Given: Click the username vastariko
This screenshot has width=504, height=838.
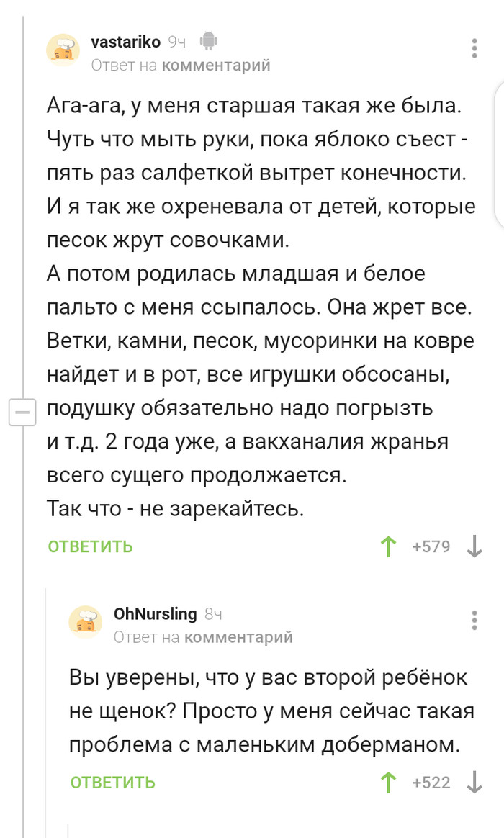Looking at the screenshot, I should tap(125, 42).
